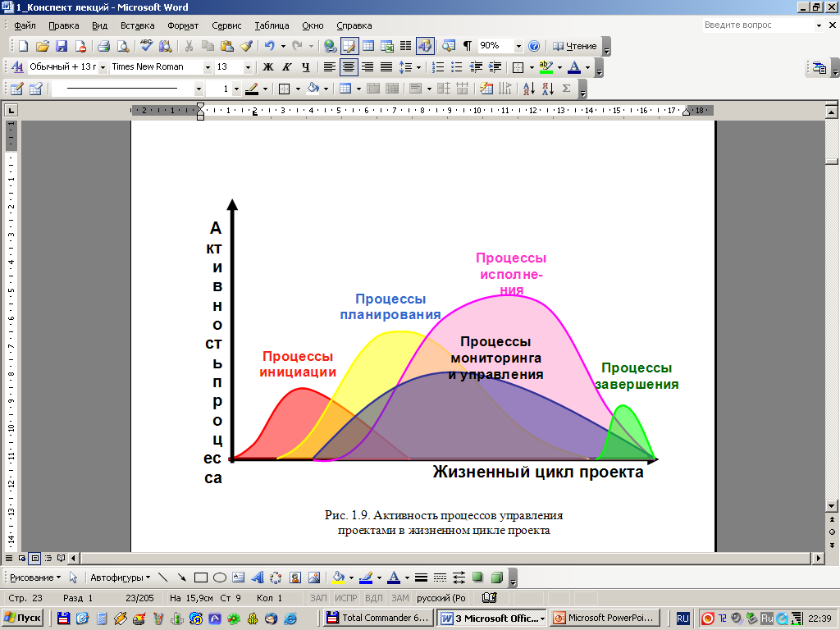Screen dimensions: 840x630
Task: Open the Таблица menu
Action: coord(272,25)
